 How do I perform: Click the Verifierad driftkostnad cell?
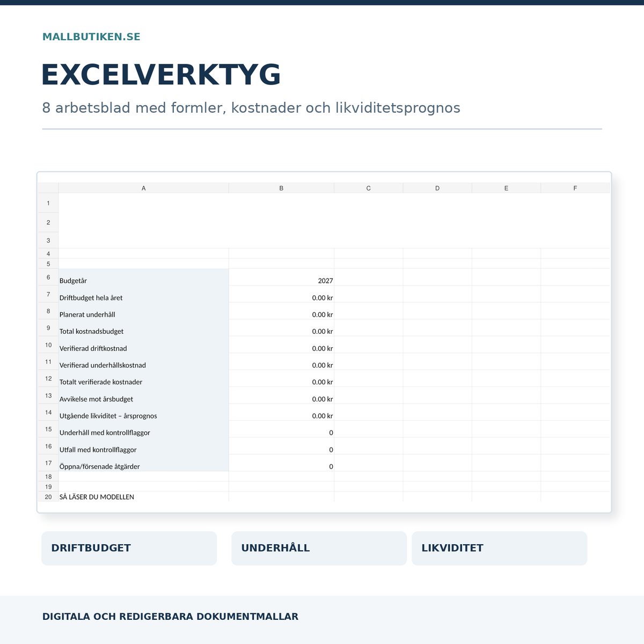point(143,345)
